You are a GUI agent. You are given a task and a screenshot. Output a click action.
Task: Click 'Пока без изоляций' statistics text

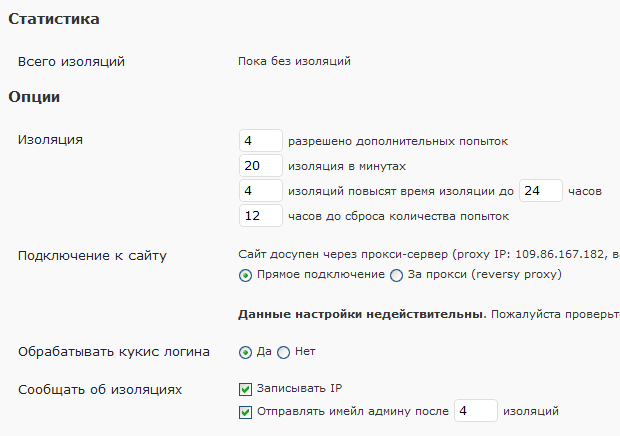294,61
